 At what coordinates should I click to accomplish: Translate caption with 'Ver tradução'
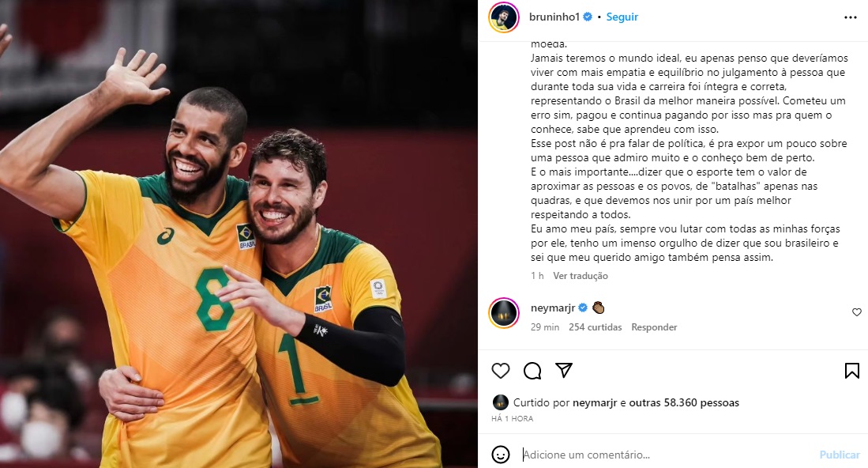point(581,276)
